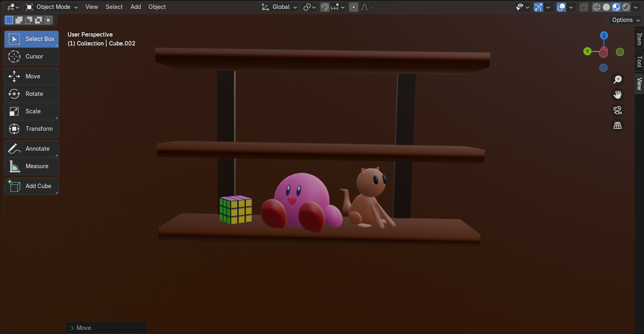Switch to Wireframe viewport shading
Image resolution: width=644 pixels, height=334 pixels.
click(596, 7)
